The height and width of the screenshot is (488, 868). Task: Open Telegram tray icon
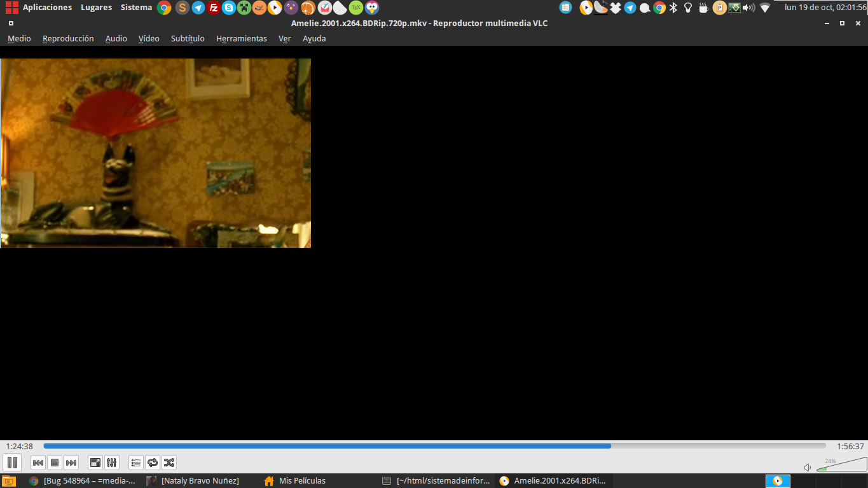click(630, 8)
